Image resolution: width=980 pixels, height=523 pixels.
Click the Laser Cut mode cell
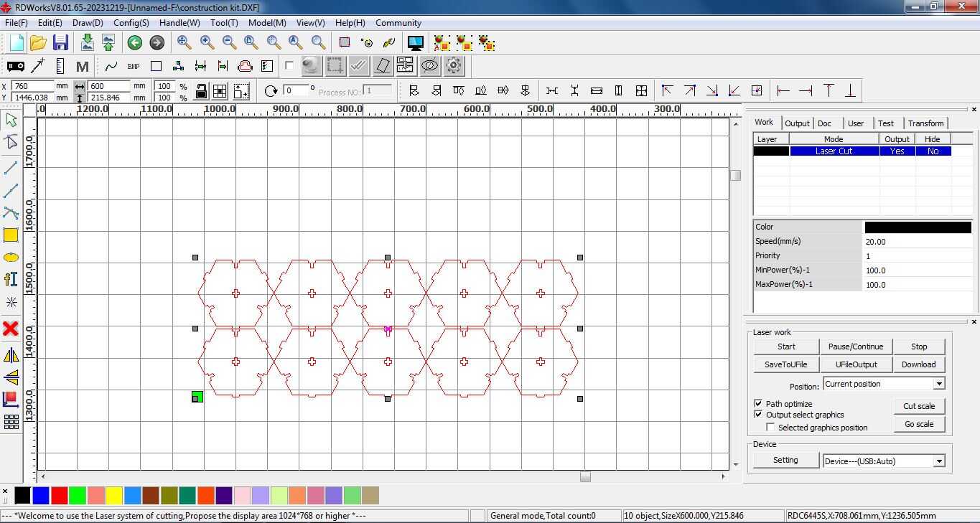[834, 151]
